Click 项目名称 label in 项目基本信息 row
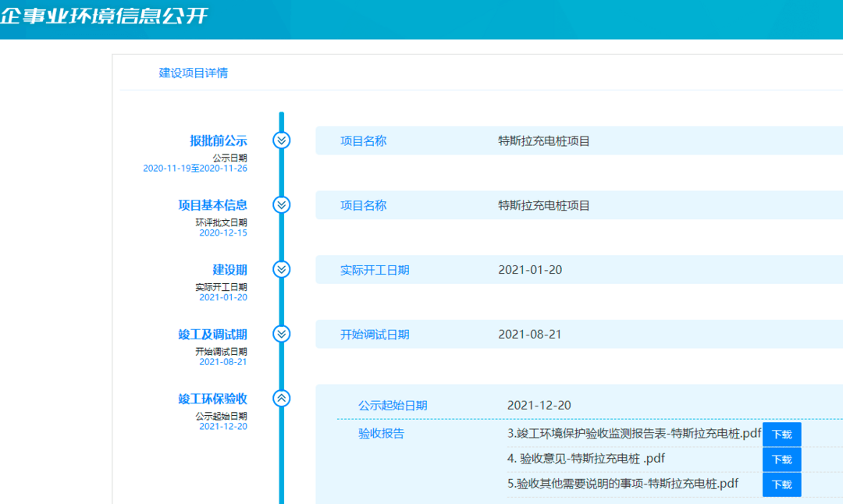Image resolution: width=843 pixels, height=504 pixels. (x=364, y=205)
